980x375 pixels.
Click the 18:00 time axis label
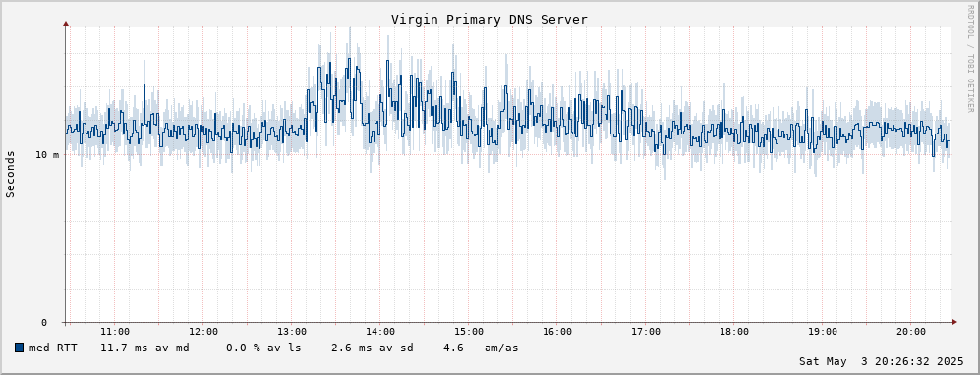point(733,332)
